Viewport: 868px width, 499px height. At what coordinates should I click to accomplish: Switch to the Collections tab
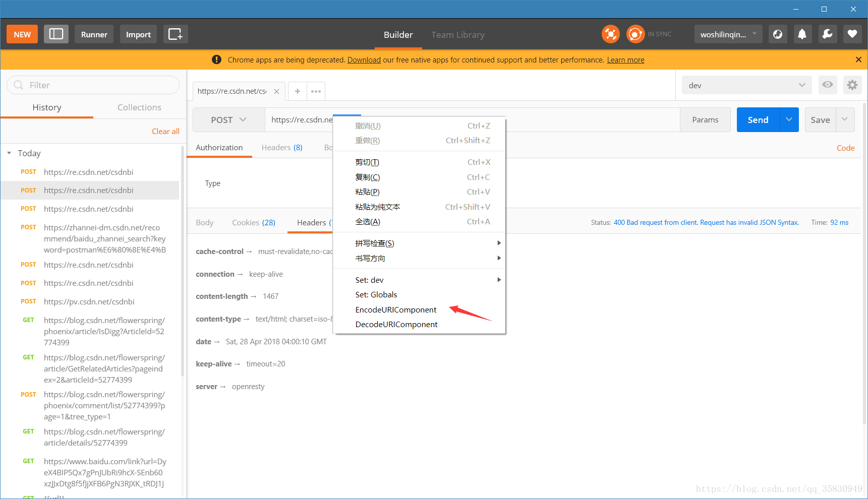coord(139,107)
